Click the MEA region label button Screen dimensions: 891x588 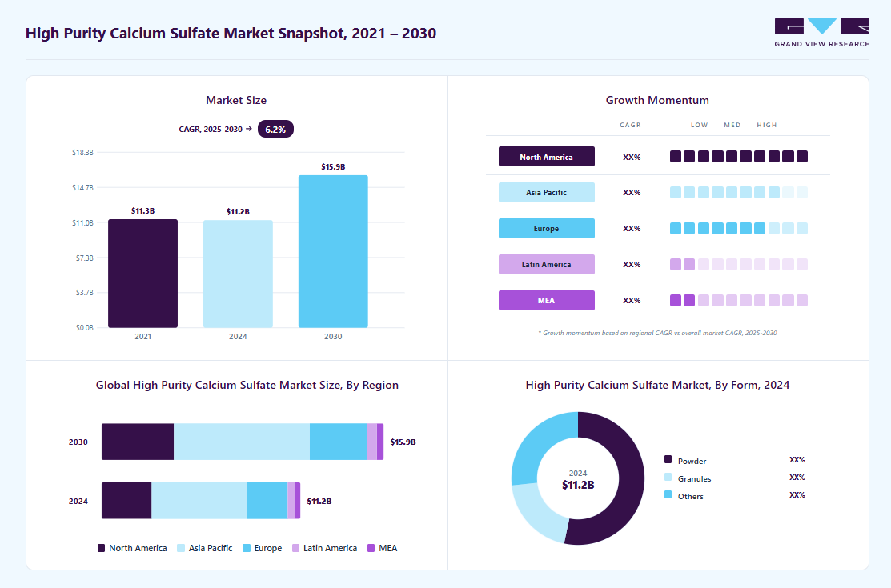547,301
